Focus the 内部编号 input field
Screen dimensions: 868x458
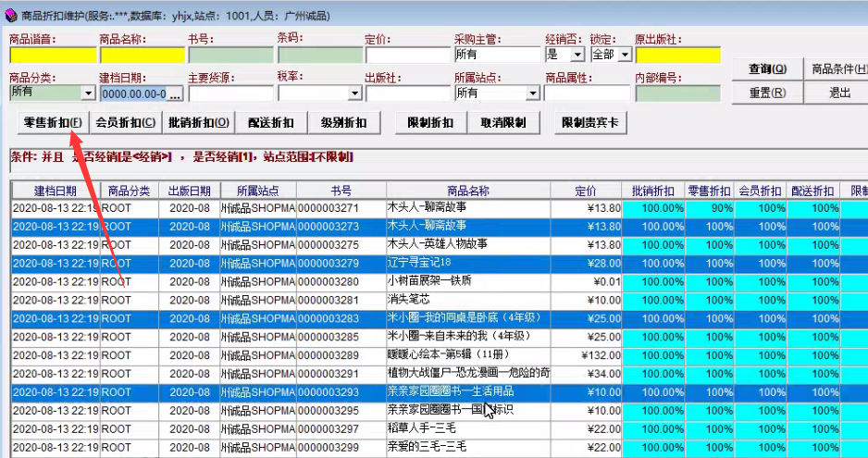point(678,93)
